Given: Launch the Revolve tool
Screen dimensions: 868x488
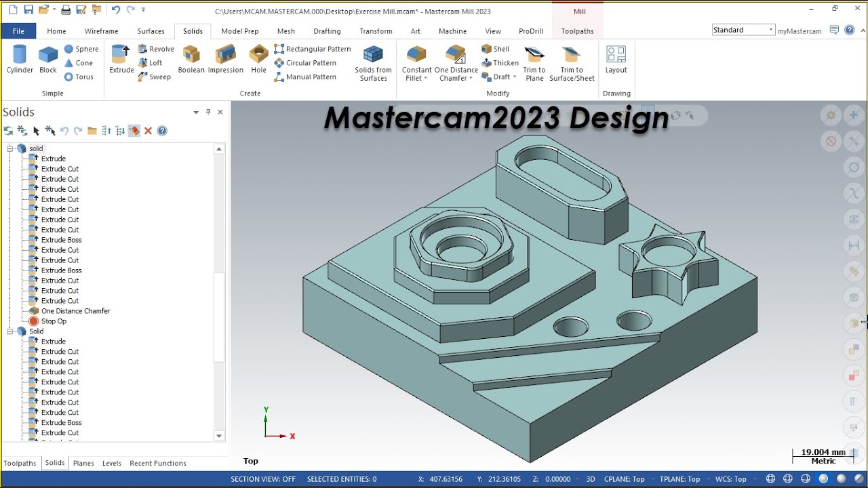Looking at the screenshot, I should (x=156, y=49).
